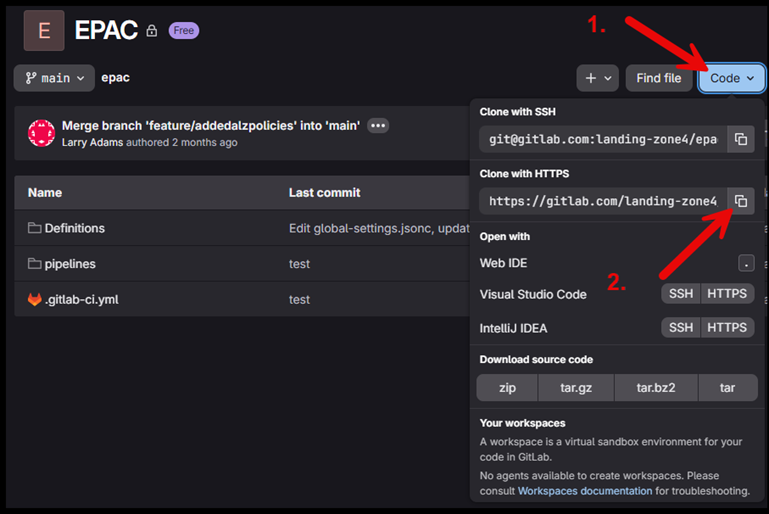Click the Definitions folder icon
This screenshot has width=769, height=514.
click(x=34, y=228)
